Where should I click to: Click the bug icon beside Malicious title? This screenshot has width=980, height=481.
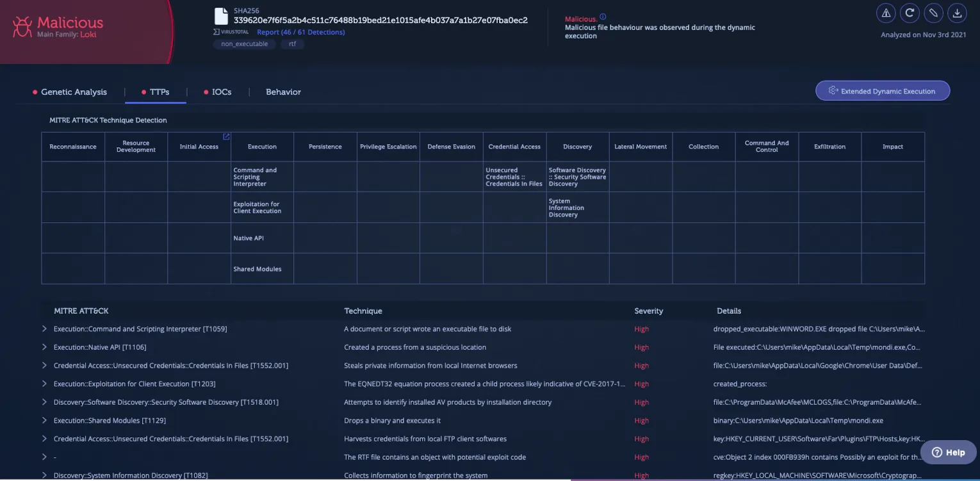pos(22,26)
